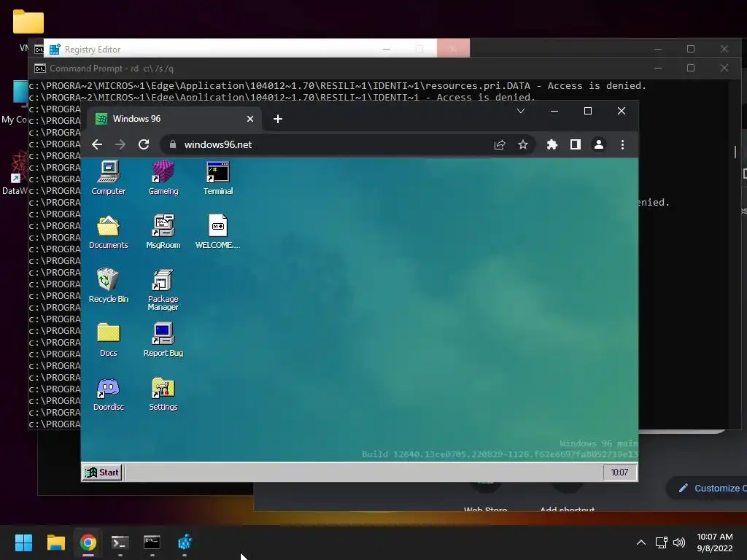Open the Windows 11 Start menu
The height and width of the screenshot is (560, 747).
pyautogui.click(x=23, y=542)
